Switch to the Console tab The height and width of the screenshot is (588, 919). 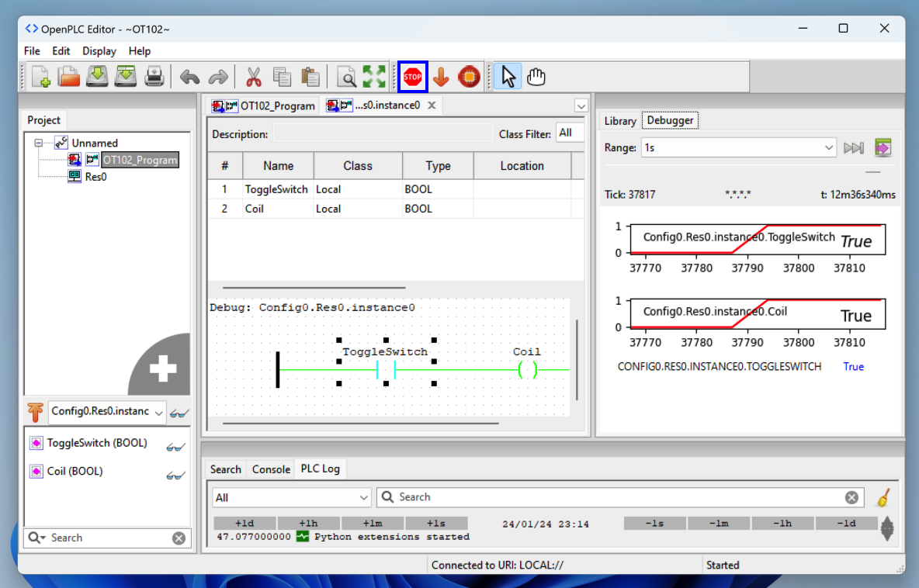click(271, 469)
